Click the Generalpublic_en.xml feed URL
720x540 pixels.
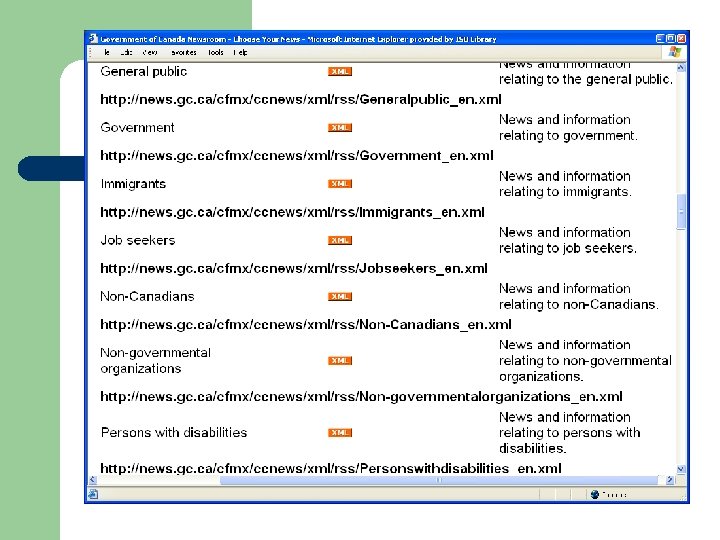pyautogui.click(x=301, y=100)
